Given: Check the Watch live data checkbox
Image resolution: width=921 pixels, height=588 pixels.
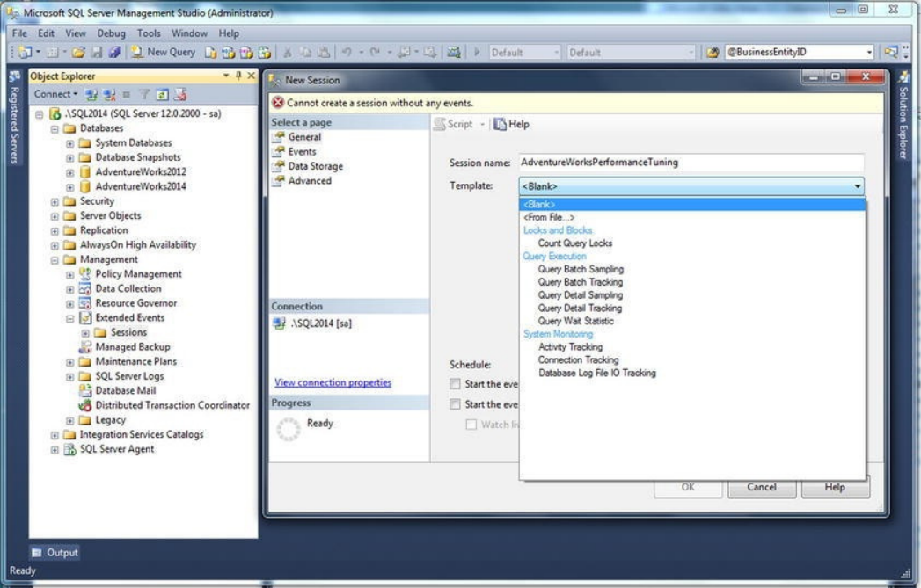Looking at the screenshot, I should pyautogui.click(x=471, y=425).
